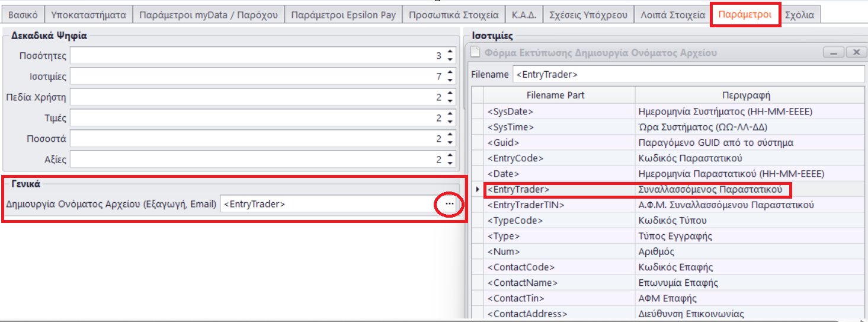Increase the Ποσότητες decimal digits value
This screenshot has height=322, width=868.
450,53
